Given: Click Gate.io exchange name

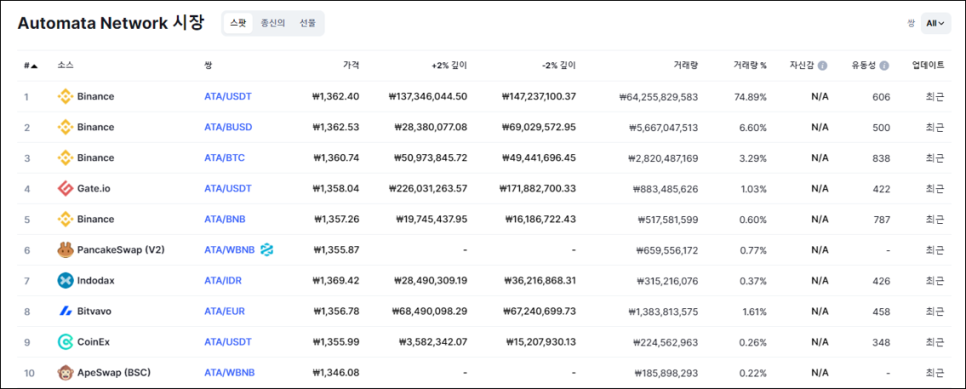Looking at the screenshot, I should point(94,189).
